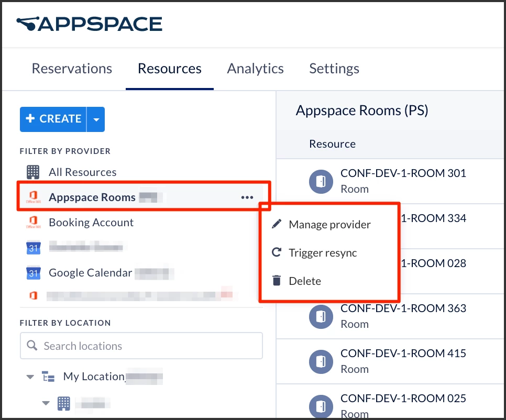
Task: Open the CREATE button dropdown arrow
Action: (x=96, y=119)
